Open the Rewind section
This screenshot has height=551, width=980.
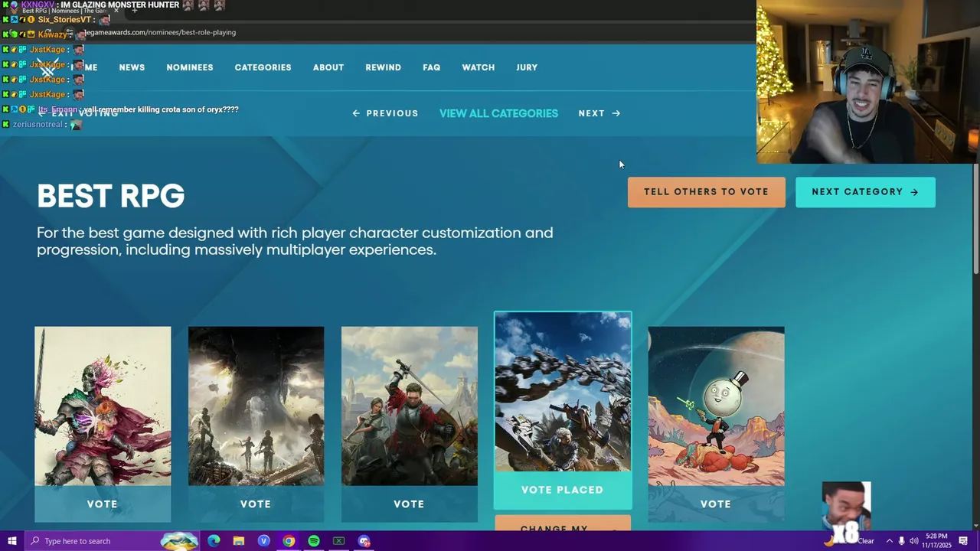tap(383, 67)
